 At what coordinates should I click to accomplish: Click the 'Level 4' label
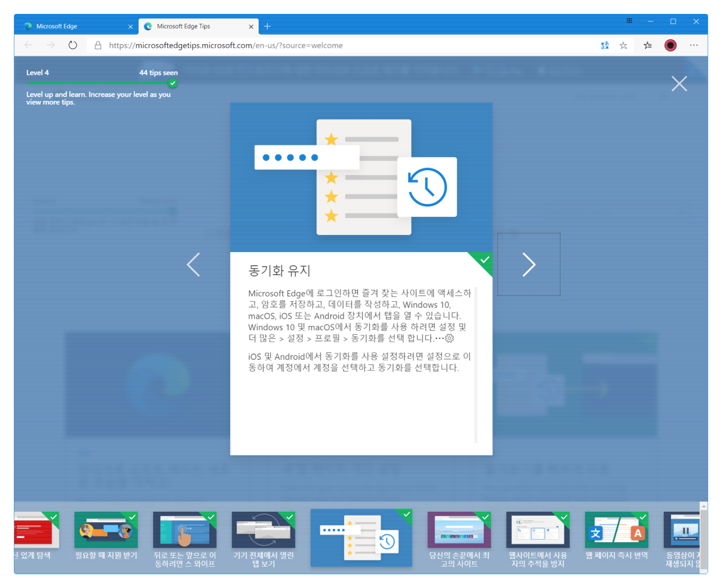38,73
